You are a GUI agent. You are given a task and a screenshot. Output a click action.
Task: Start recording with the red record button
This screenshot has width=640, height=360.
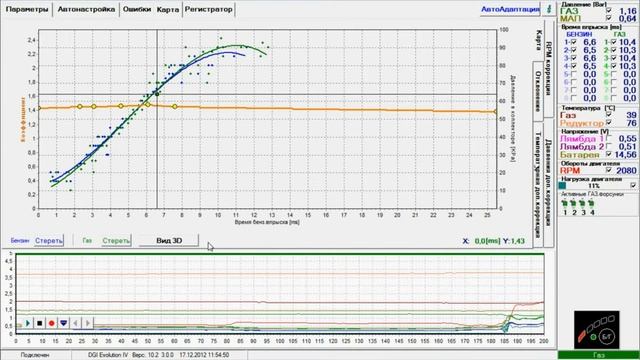tap(51, 323)
